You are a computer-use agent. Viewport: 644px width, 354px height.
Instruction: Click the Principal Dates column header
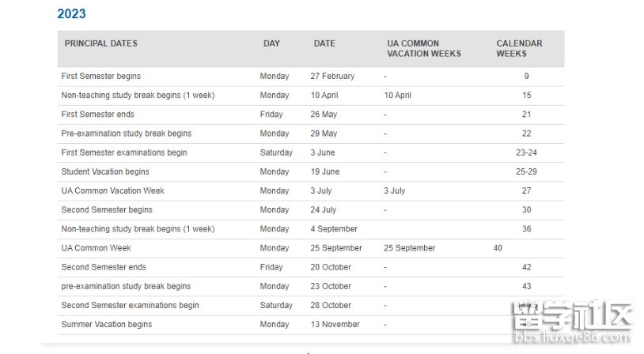pos(101,43)
